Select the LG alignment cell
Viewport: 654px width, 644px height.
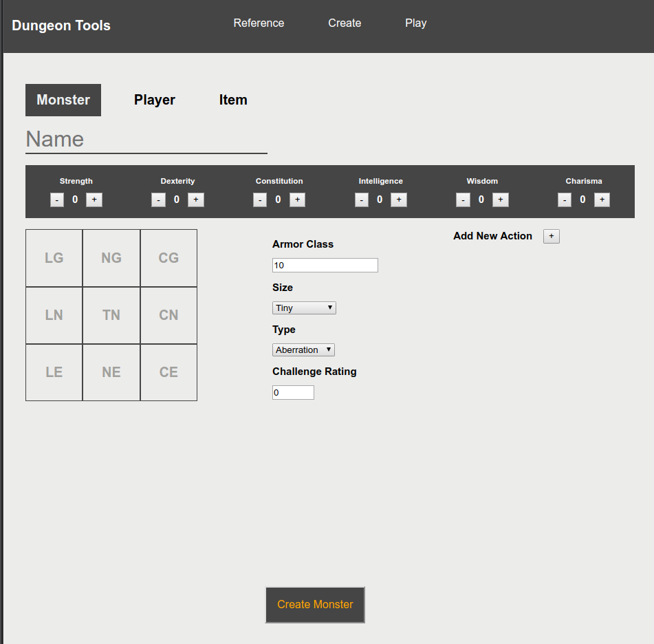click(x=54, y=258)
